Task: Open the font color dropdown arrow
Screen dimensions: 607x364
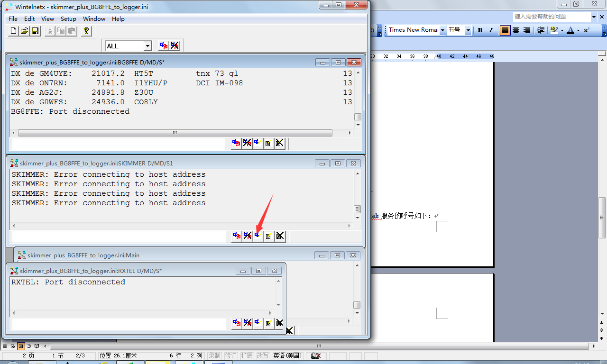Action: coord(578,30)
